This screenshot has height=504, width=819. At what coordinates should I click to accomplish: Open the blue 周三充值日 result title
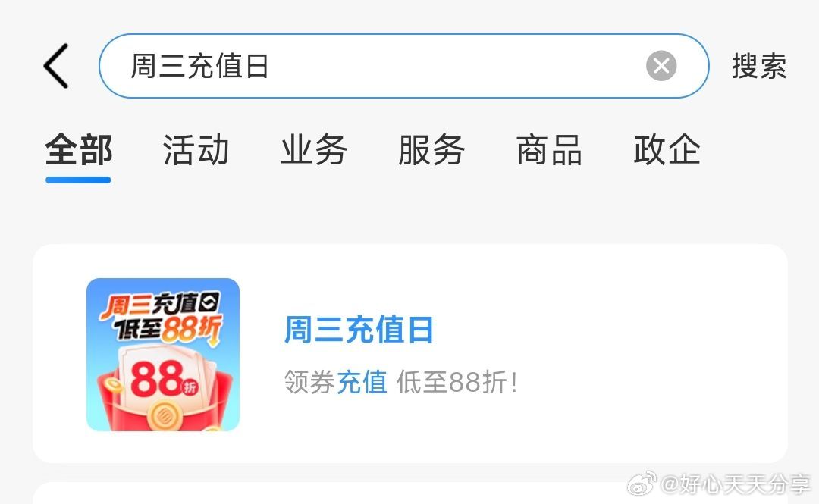click(359, 330)
